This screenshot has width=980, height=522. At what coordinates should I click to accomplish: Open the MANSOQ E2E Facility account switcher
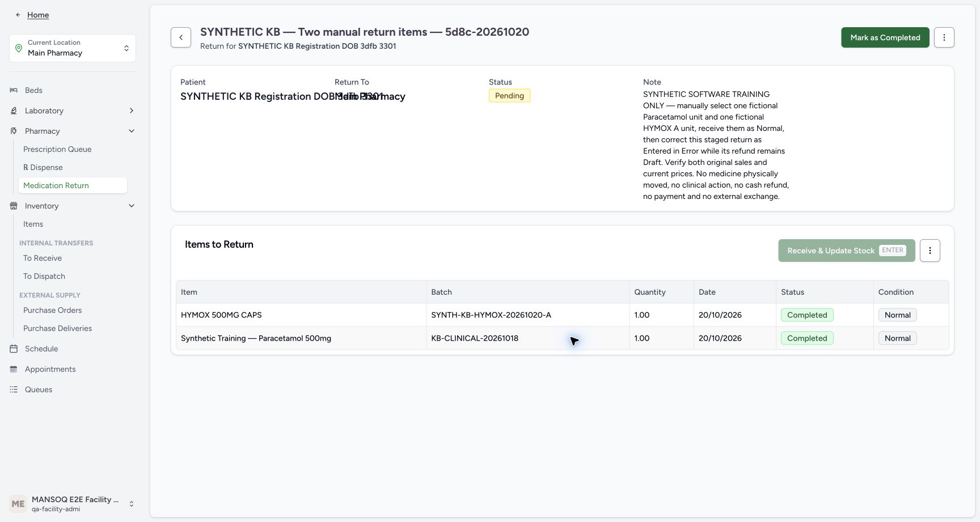[x=73, y=504]
